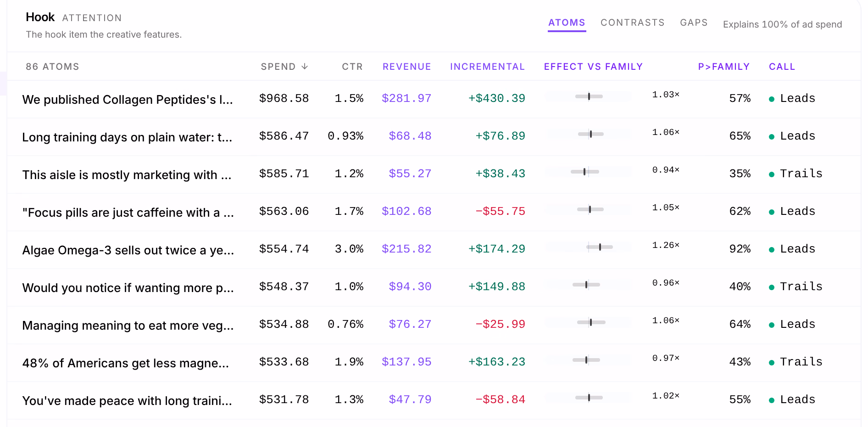Open 'You've made peace with long traini' row
This screenshot has width=868, height=427.
[x=434, y=400]
